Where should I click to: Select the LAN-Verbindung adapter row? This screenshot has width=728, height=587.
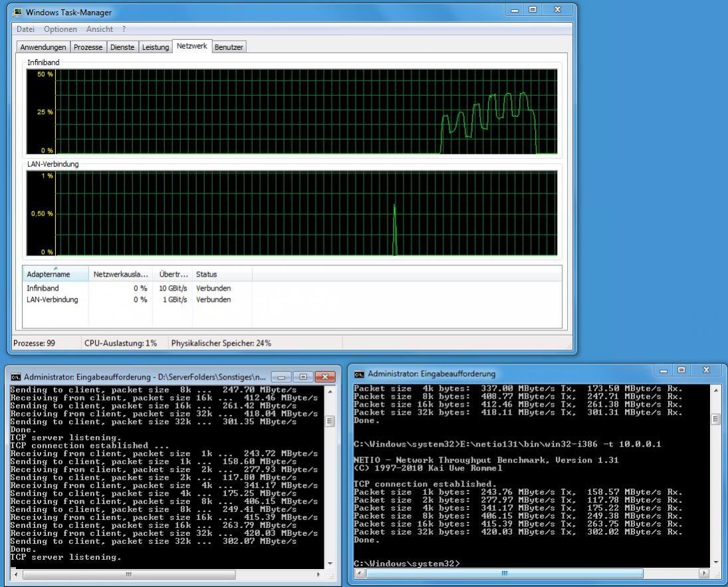(292, 300)
